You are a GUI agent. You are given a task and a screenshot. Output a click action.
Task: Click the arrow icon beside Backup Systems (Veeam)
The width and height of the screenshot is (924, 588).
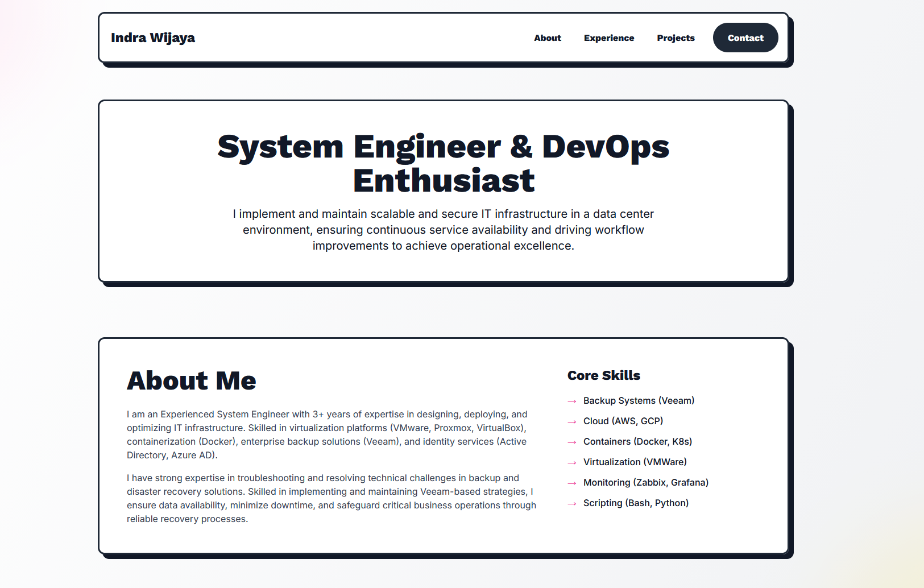point(572,401)
